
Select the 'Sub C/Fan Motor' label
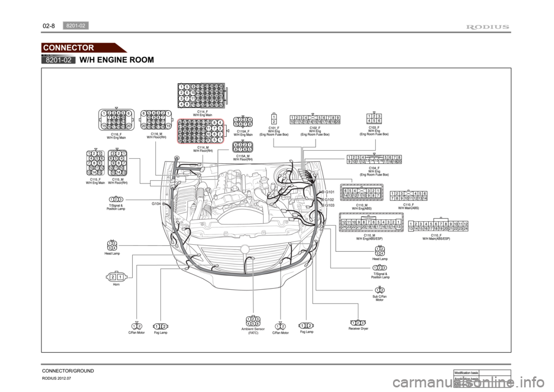(x=380, y=298)
